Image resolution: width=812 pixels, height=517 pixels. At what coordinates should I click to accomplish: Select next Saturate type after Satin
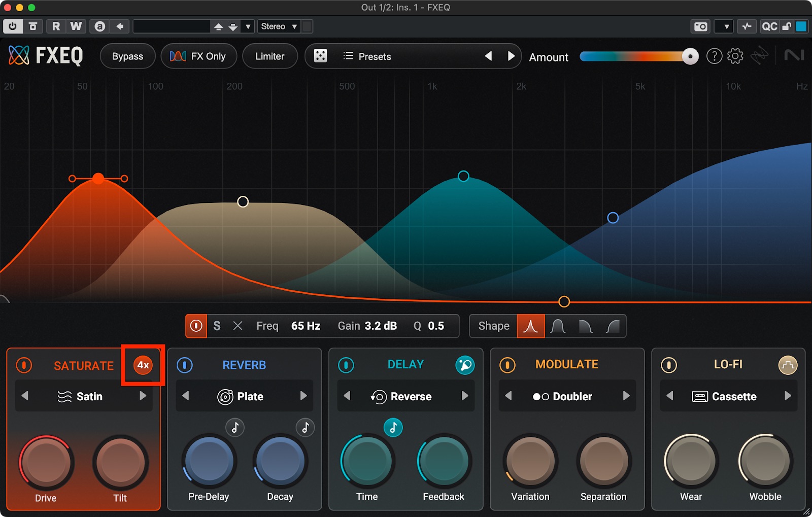(x=143, y=396)
